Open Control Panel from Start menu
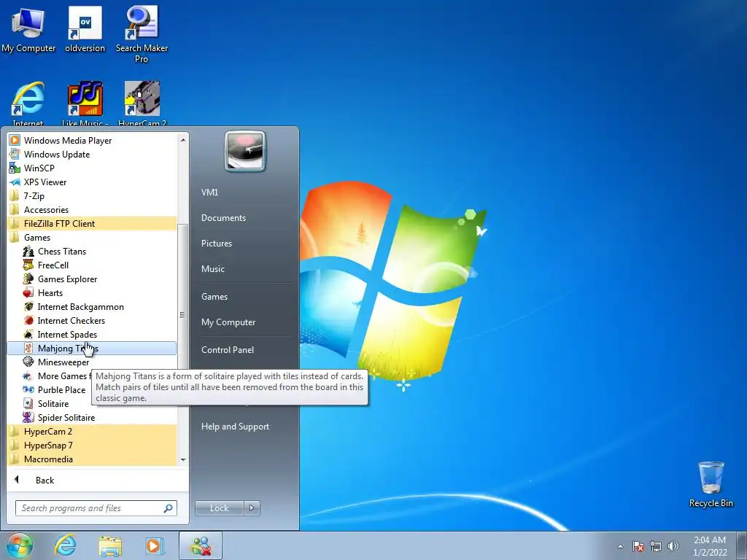Screen dimensions: 747x560 [228, 350]
